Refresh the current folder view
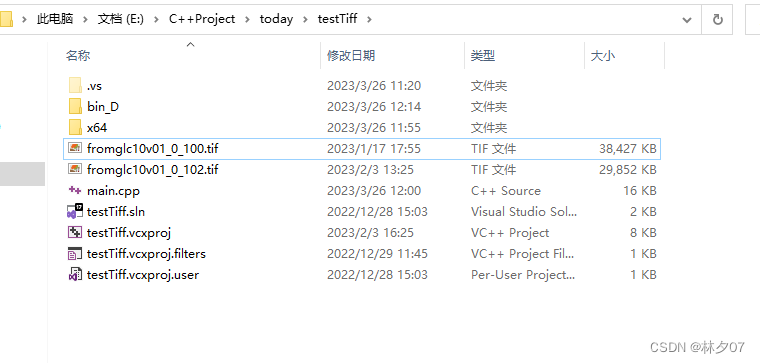The image size is (760, 363). click(x=717, y=19)
